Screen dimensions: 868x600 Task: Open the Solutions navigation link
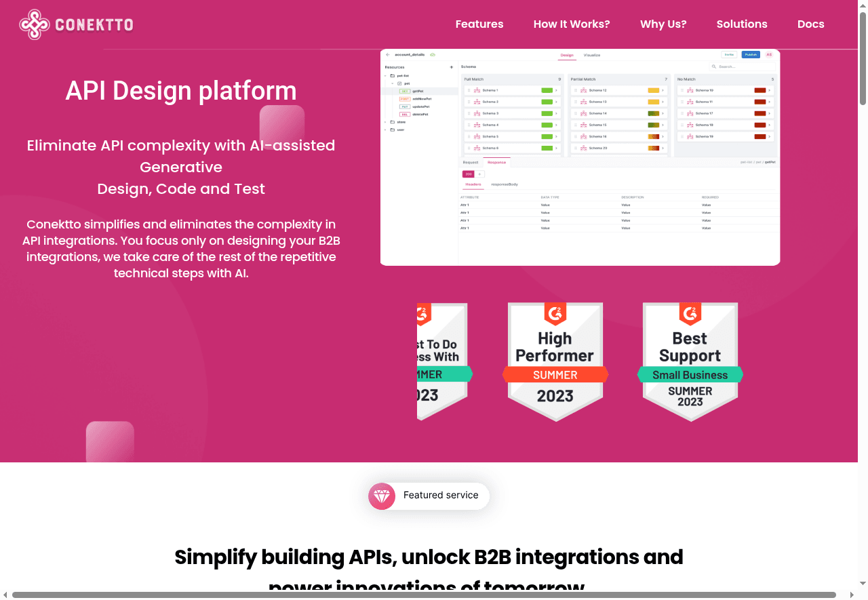(741, 24)
